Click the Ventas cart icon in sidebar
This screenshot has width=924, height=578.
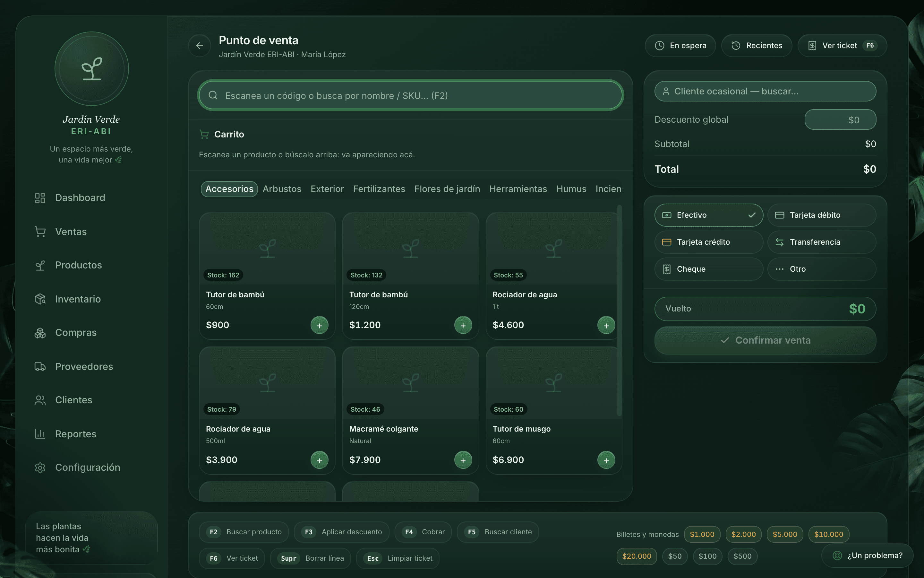tap(40, 232)
